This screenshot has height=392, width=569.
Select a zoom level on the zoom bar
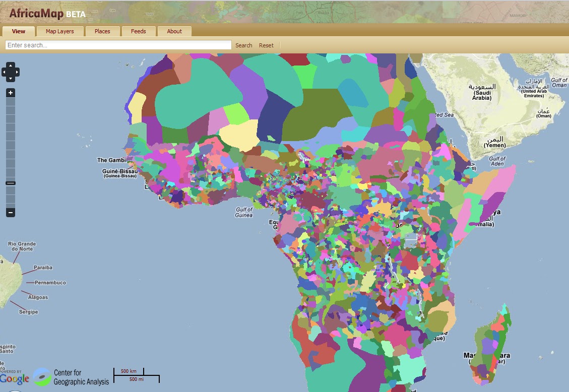[x=10, y=141]
